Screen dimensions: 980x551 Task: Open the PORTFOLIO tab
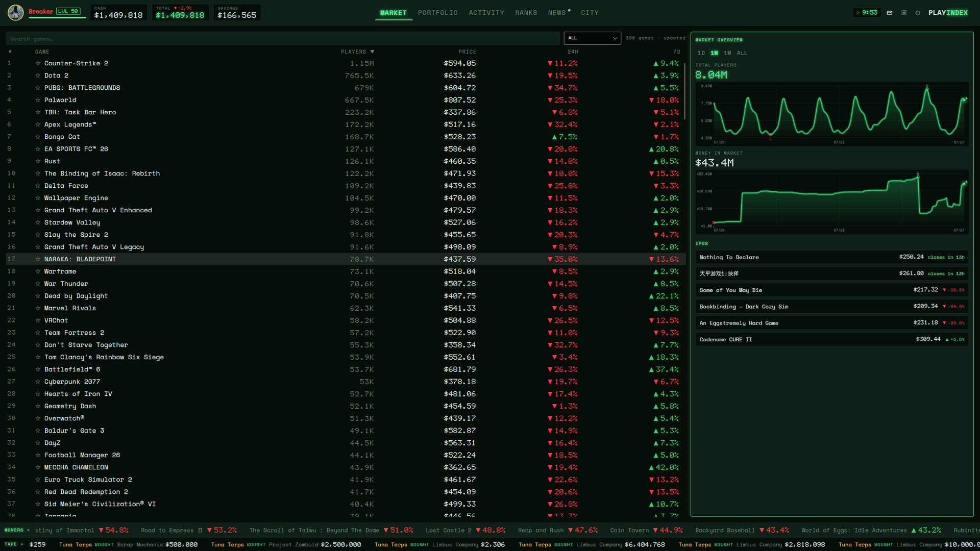(437, 13)
